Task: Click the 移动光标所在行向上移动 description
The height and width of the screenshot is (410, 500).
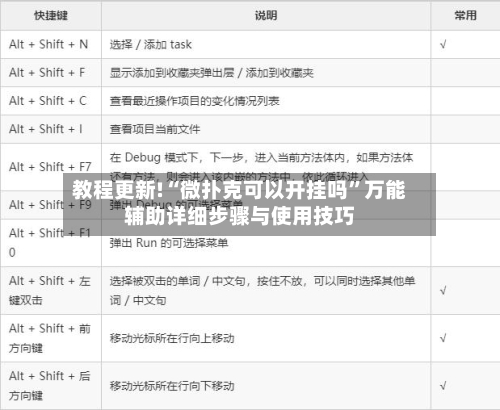Action: pyautogui.click(x=172, y=338)
